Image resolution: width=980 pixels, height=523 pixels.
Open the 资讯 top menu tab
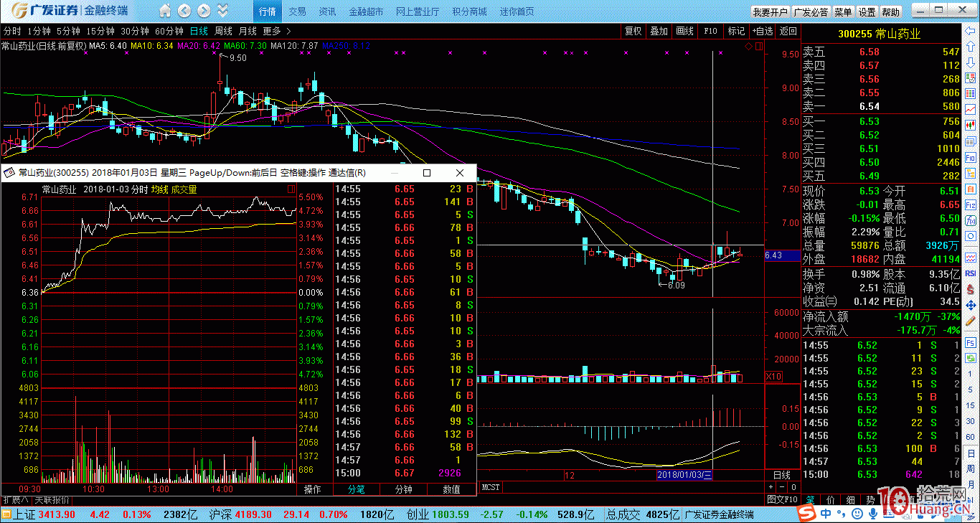[x=327, y=11]
